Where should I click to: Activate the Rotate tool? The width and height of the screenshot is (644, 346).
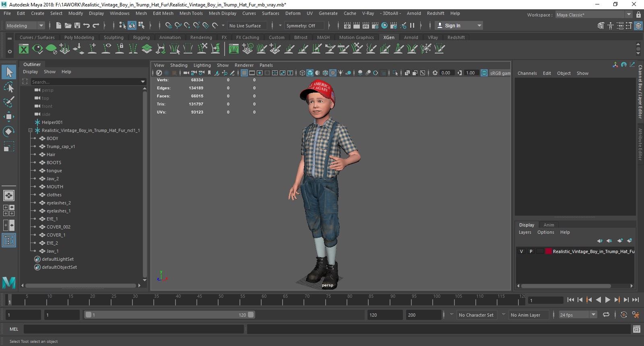[9, 132]
